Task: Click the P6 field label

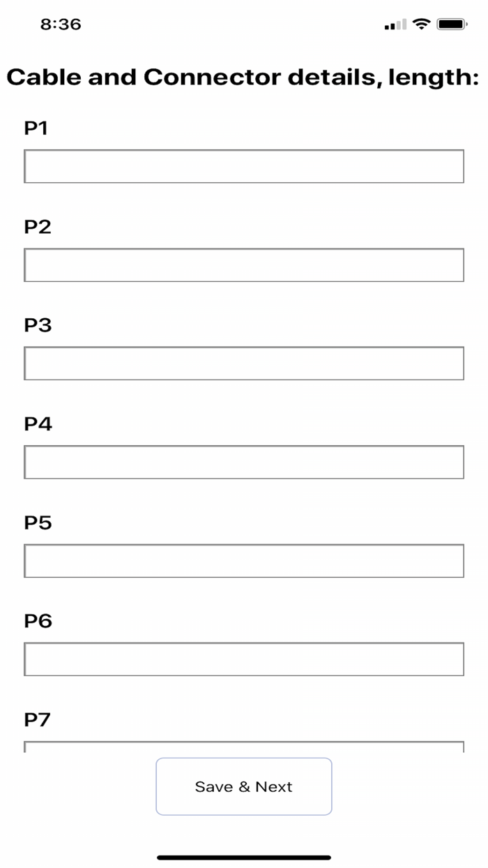Action: (38, 621)
